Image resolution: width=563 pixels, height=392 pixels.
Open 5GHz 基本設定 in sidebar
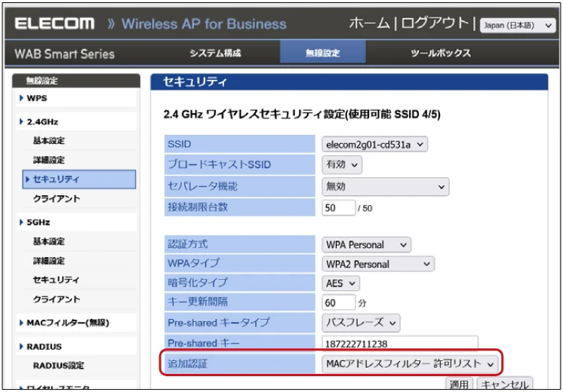coord(49,241)
